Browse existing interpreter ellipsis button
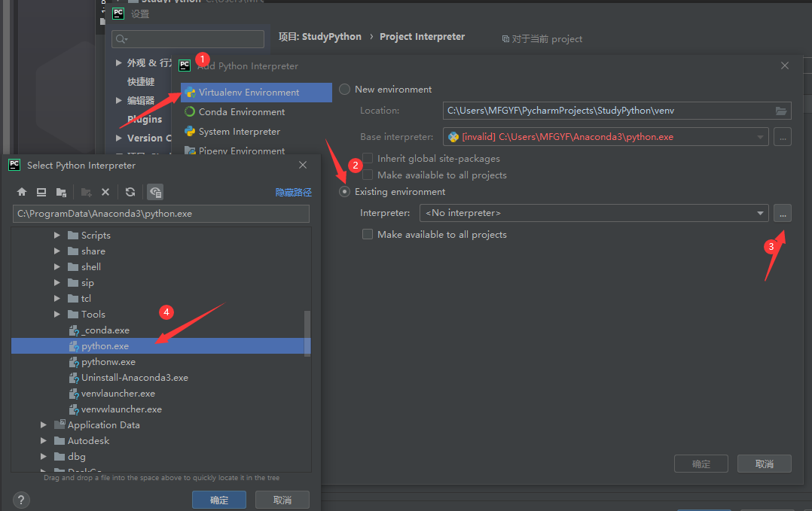This screenshot has height=511, width=812. click(783, 213)
